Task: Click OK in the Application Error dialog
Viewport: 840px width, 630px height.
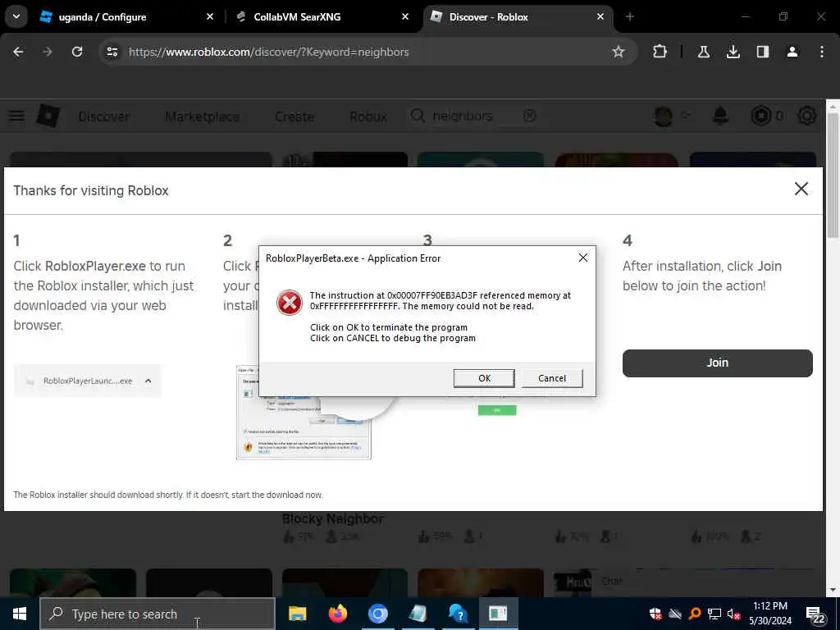Action: click(484, 378)
